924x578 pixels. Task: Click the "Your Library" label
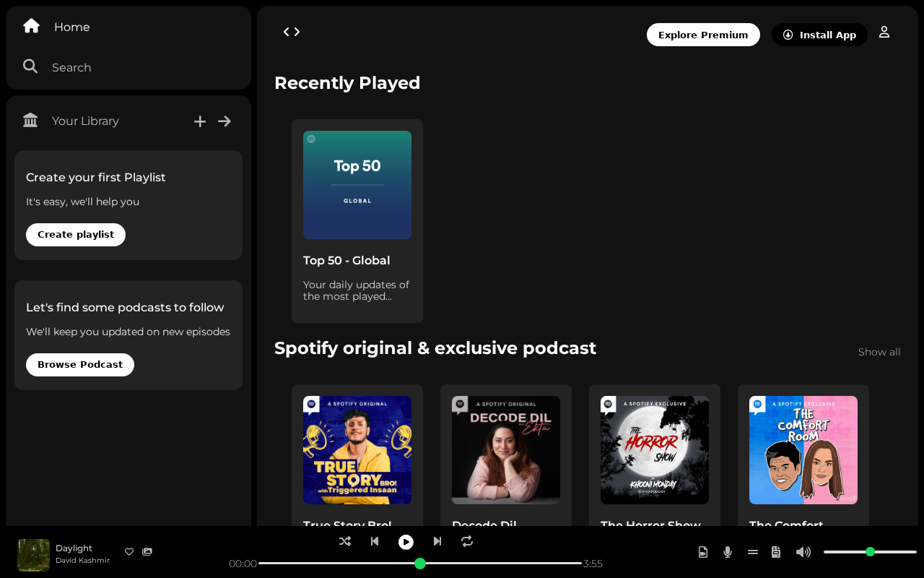point(85,121)
